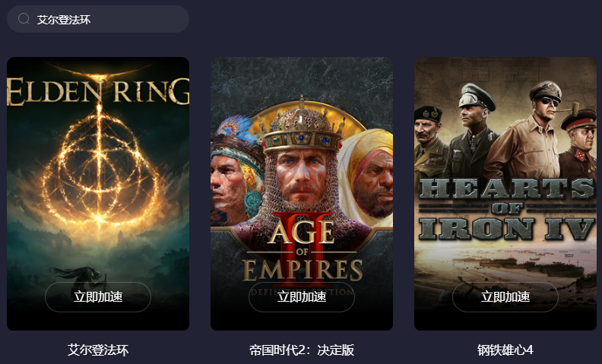The width and height of the screenshot is (602, 364).
Task: Select the 帝国时代2:决定版 title label
Action: point(302,350)
